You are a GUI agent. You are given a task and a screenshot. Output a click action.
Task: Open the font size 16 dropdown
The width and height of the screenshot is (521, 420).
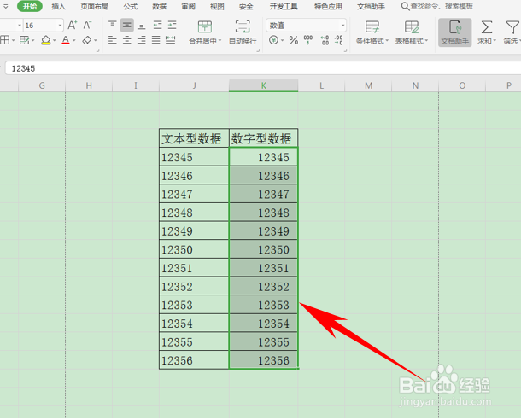[60, 26]
